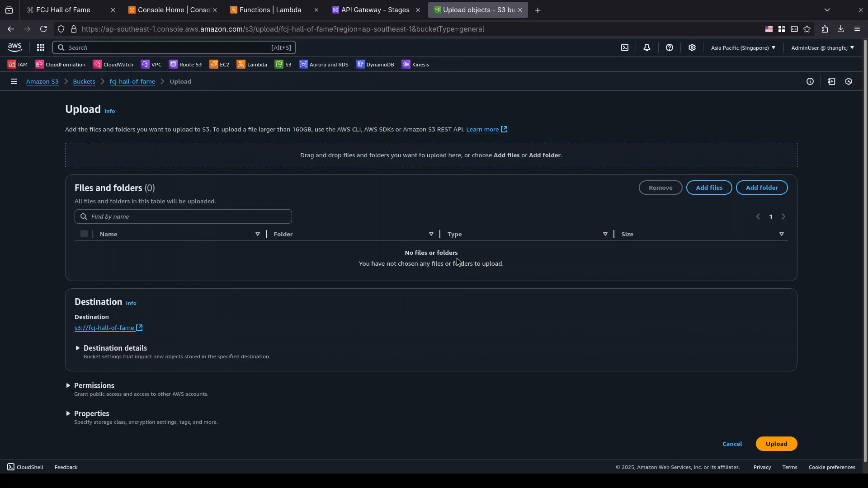Open the s3://fcj-hall-of-fame destination link

[108, 328]
